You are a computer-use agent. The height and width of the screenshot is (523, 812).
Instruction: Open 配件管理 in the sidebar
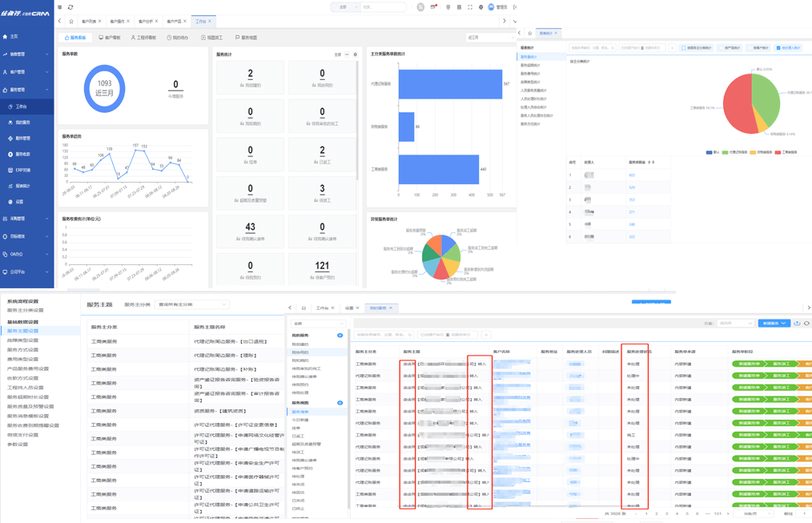[22, 139]
